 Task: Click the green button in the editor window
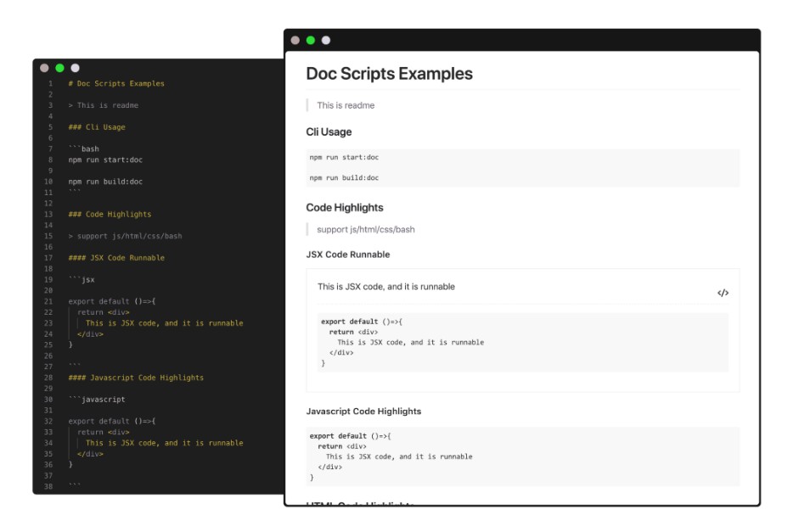(59, 68)
